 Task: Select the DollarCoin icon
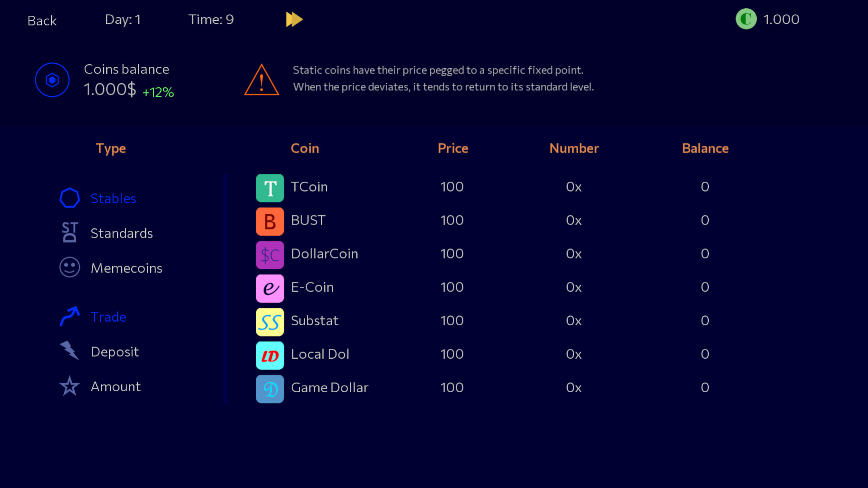[269, 255]
